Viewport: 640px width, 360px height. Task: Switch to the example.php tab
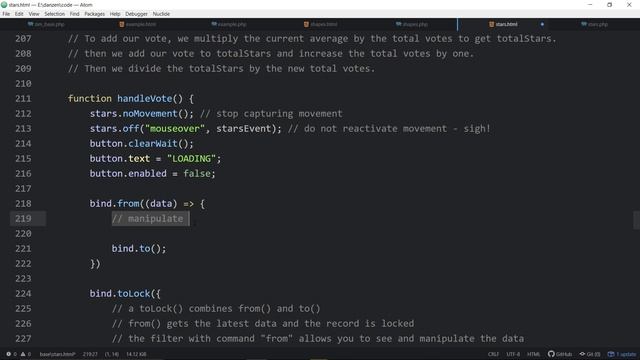(229, 24)
